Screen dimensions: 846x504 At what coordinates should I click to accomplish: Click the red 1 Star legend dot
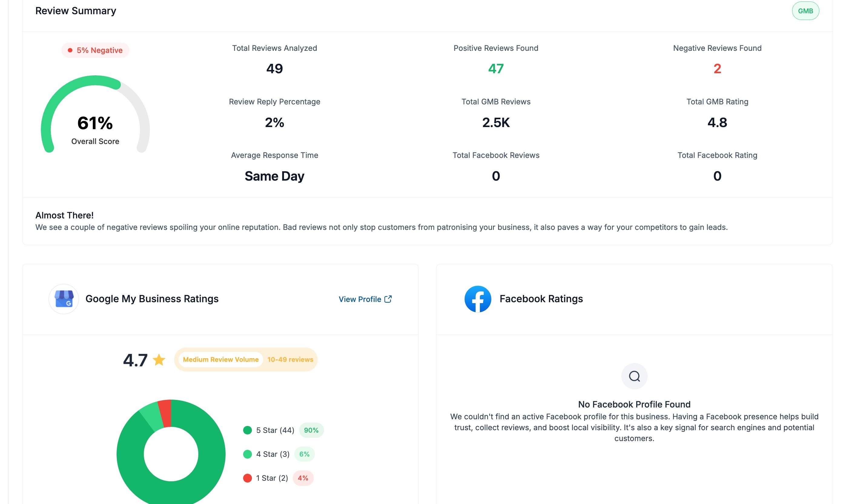(247, 478)
